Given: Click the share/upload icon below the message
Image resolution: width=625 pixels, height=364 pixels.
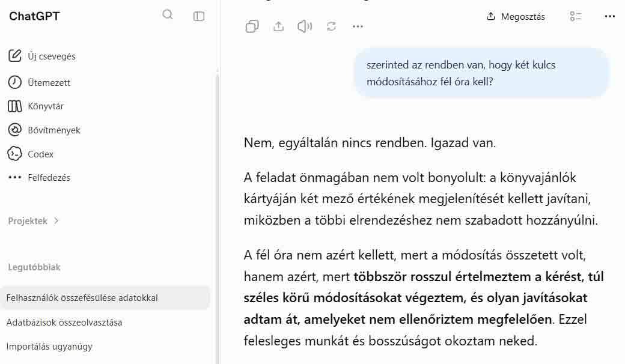Looking at the screenshot, I should [x=279, y=26].
